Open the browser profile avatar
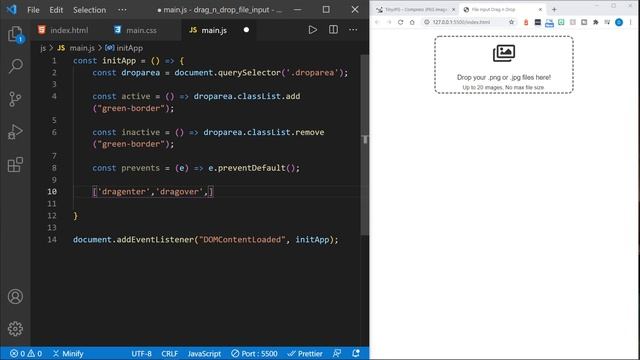The image size is (640, 360). (x=619, y=22)
